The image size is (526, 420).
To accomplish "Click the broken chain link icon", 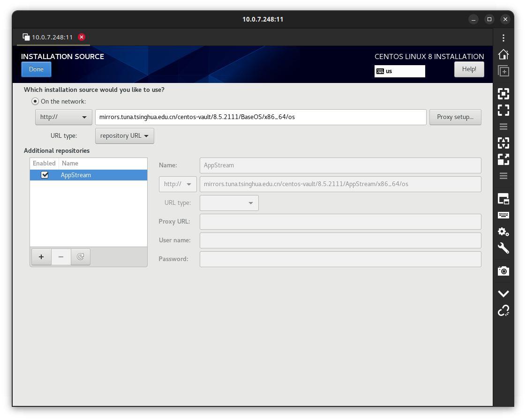I will [x=503, y=310].
